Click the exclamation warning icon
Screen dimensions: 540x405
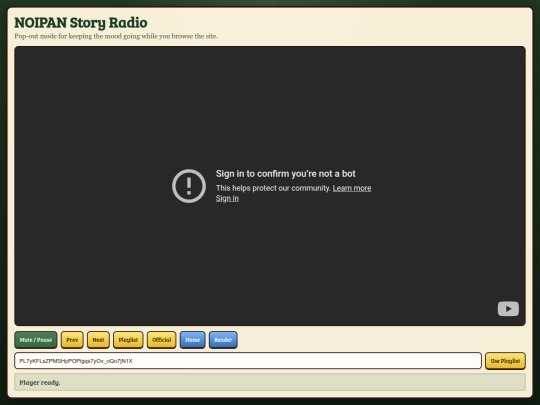(x=189, y=186)
